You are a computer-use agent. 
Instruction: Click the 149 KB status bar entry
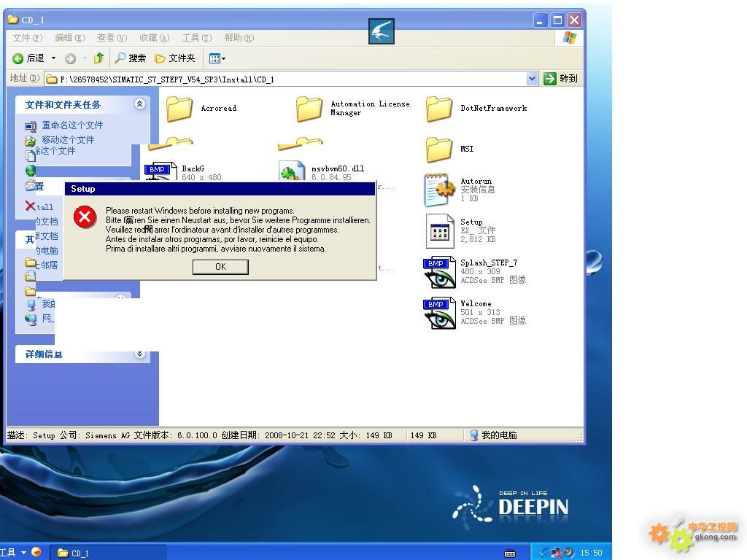423,435
